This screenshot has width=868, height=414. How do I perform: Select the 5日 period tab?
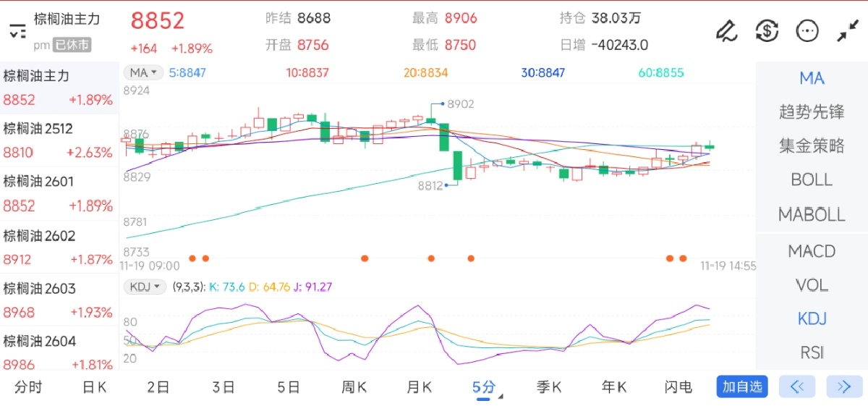click(288, 387)
